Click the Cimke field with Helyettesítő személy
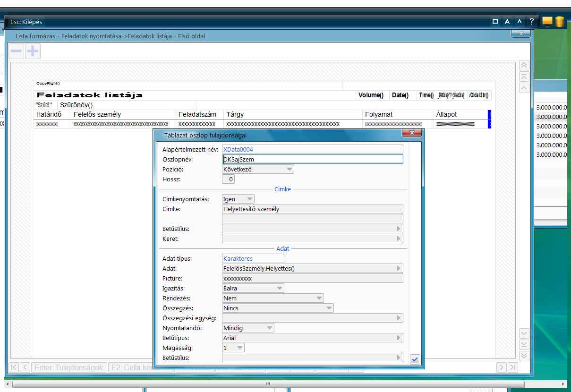The width and height of the screenshot is (571, 392). click(312, 209)
